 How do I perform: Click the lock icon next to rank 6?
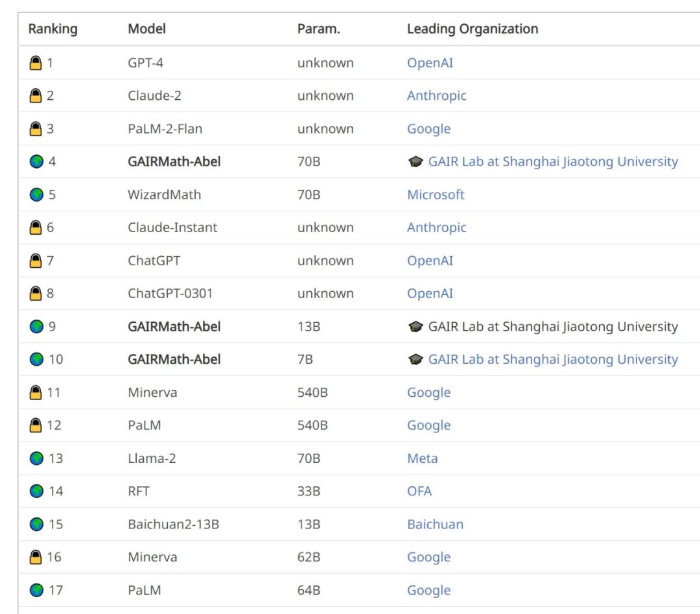[x=36, y=228]
